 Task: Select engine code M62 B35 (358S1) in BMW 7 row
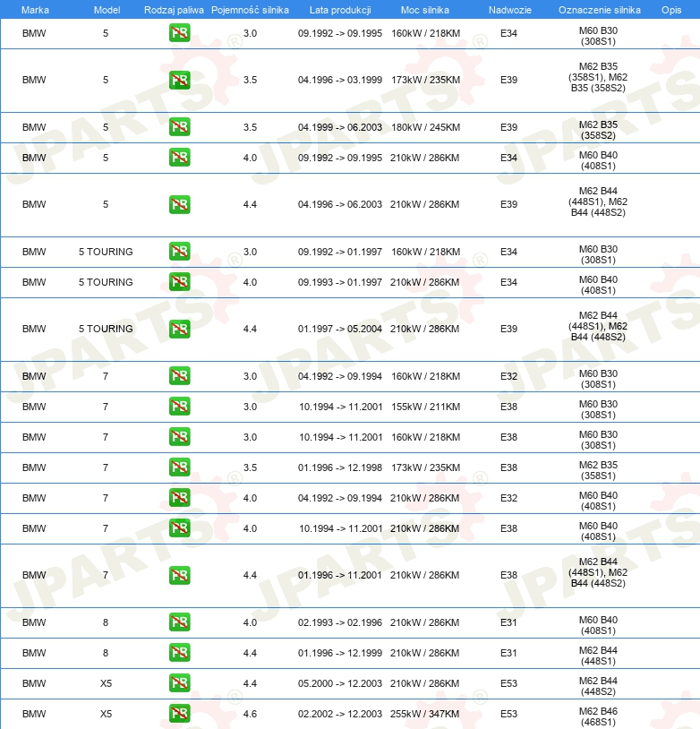598,470
